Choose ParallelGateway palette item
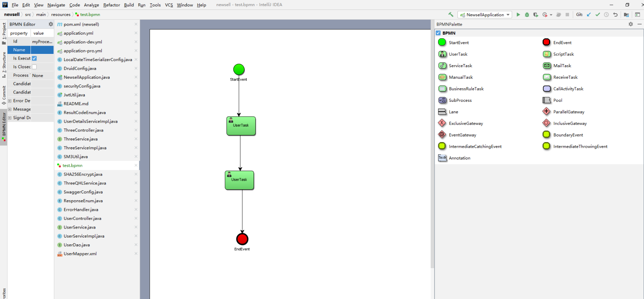644x299 pixels. pyautogui.click(x=563, y=112)
